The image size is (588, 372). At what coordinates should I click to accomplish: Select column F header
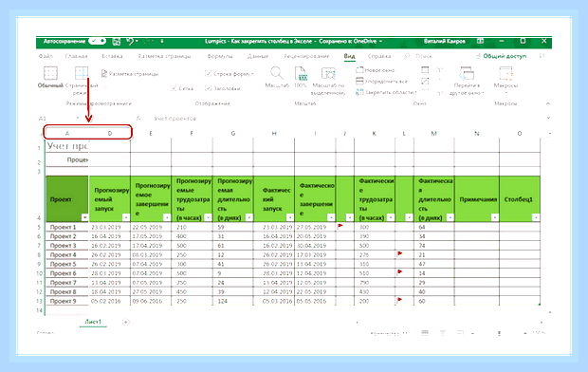pos(192,133)
